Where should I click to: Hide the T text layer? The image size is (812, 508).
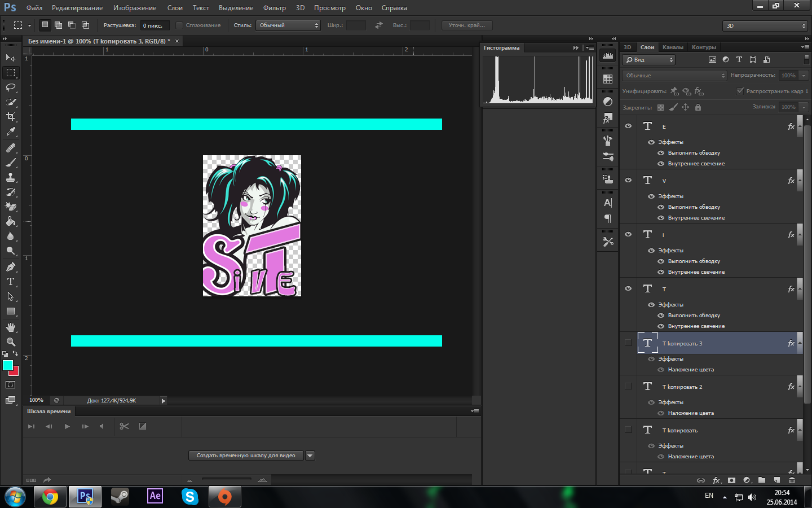[x=628, y=288]
